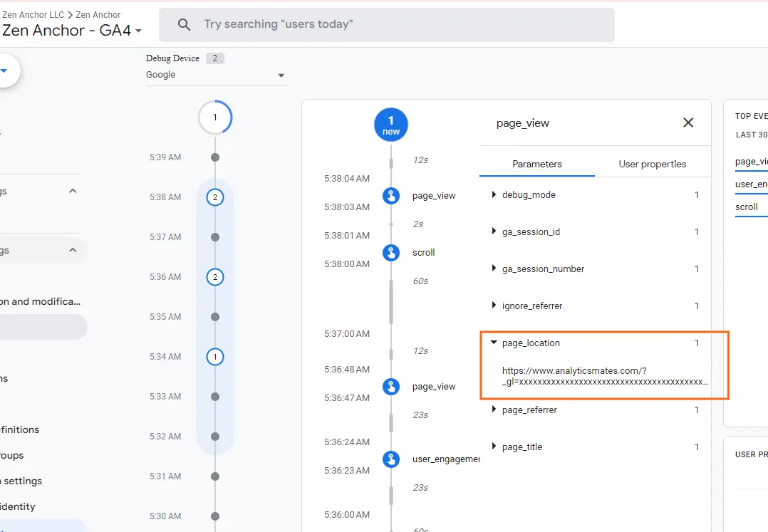768x532 pixels.
Task: Select the 5:39 AM timeline dot
Action: (x=215, y=157)
